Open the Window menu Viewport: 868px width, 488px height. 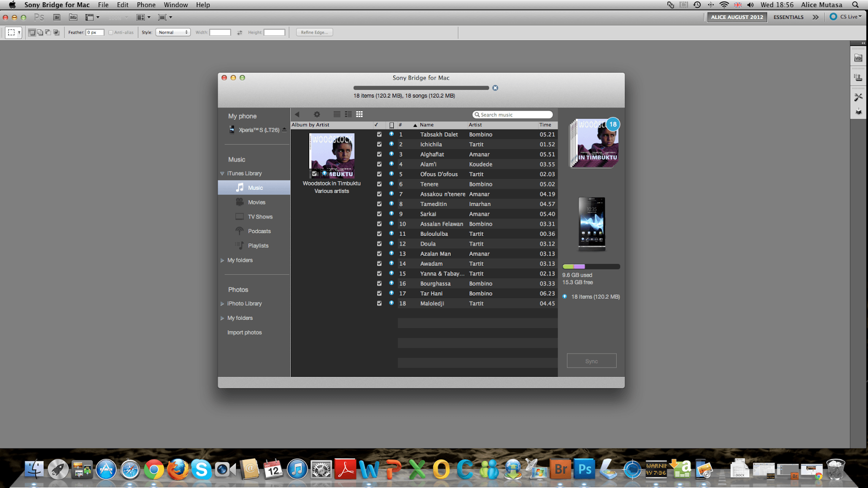(176, 5)
